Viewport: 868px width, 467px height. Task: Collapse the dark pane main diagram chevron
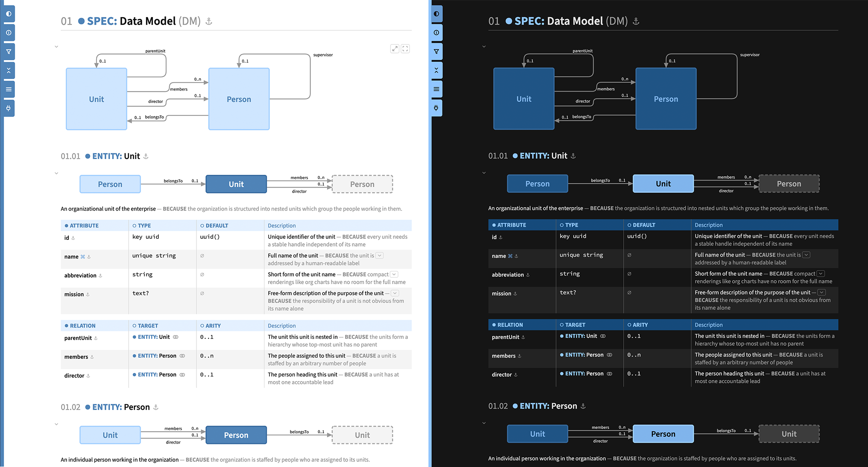(x=484, y=47)
